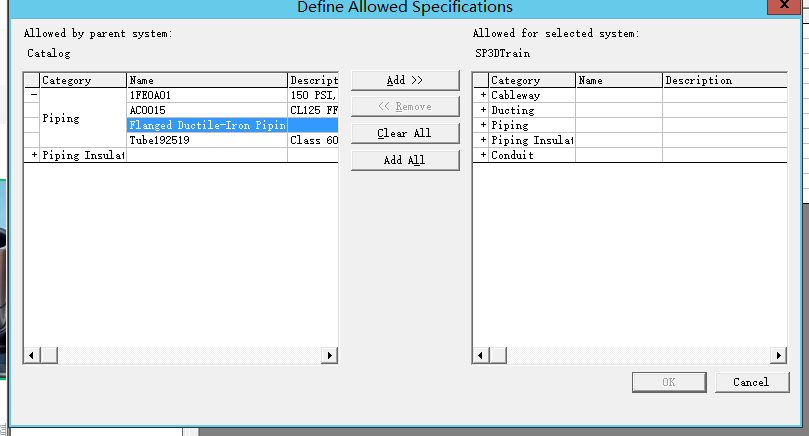This screenshot has width=809, height=436.
Task: Click the Clear All button
Action: point(405,133)
